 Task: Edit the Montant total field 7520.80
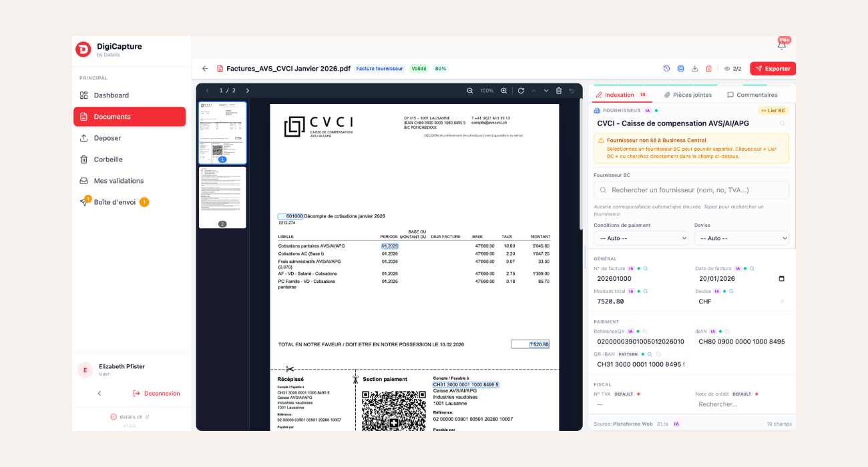coord(641,302)
